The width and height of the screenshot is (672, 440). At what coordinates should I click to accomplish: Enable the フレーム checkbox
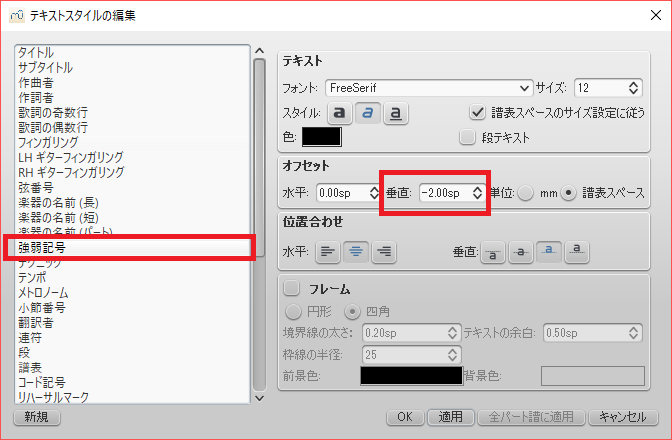291,288
